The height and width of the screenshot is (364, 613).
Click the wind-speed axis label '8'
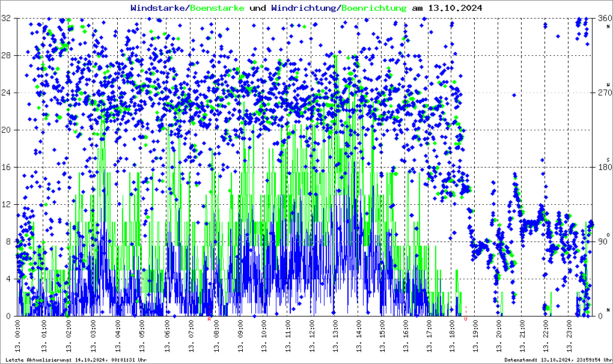point(8,241)
